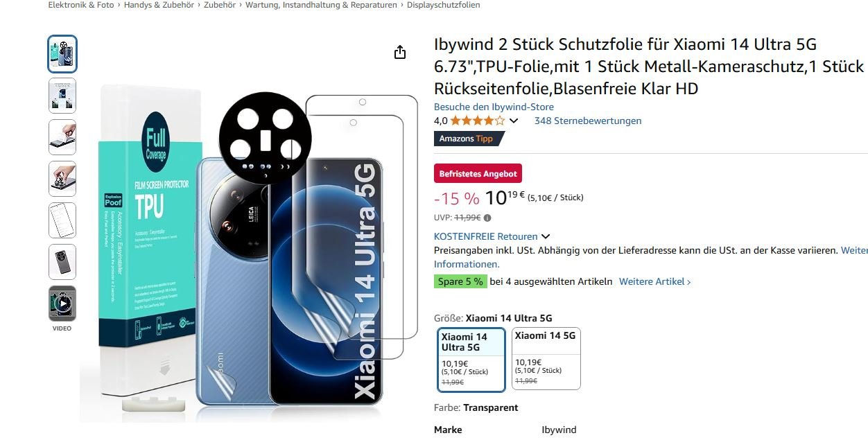View the sixth thumbnail of phone back
Screen dimensions: 868x440
pos(62,262)
